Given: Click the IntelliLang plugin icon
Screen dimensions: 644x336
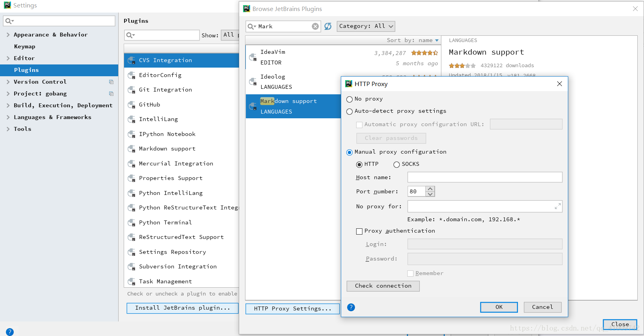Looking at the screenshot, I should tap(132, 119).
